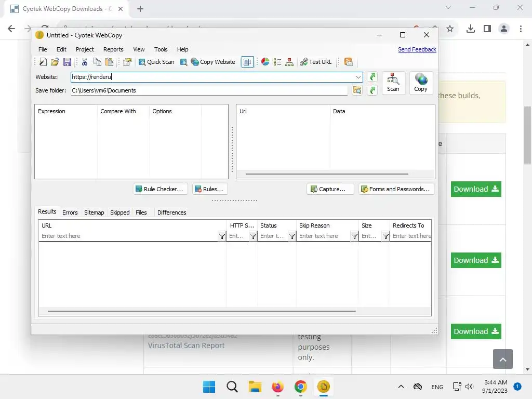This screenshot has width=532, height=399.
Task: Click the VirusTotal Scan Report link in browser
Action: pyautogui.click(x=187, y=345)
